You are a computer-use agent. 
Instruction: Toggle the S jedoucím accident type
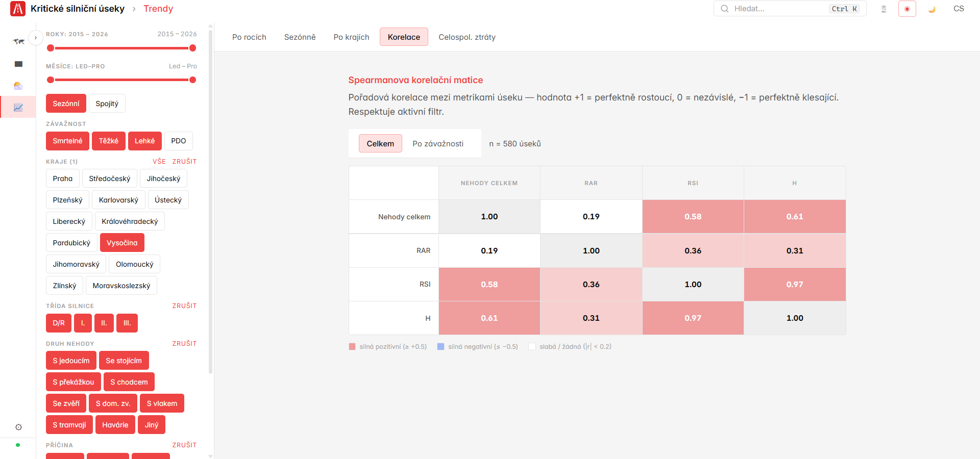point(71,361)
